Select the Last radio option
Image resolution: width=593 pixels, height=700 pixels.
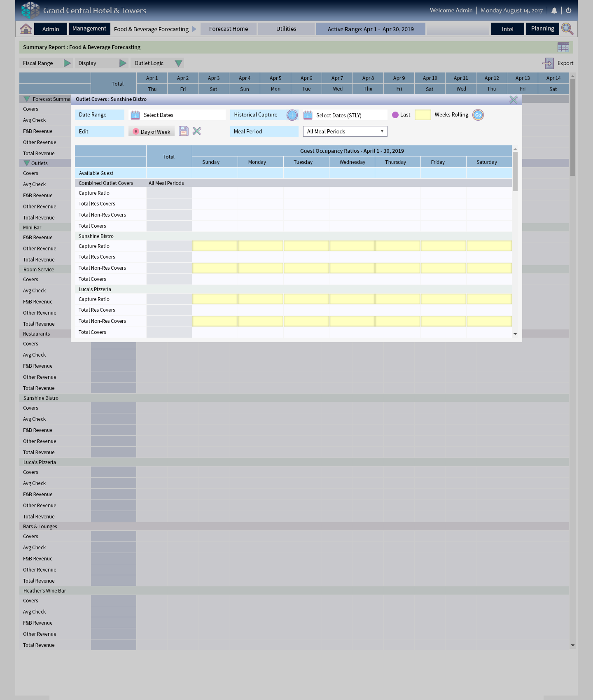pyautogui.click(x=395, y=115)
